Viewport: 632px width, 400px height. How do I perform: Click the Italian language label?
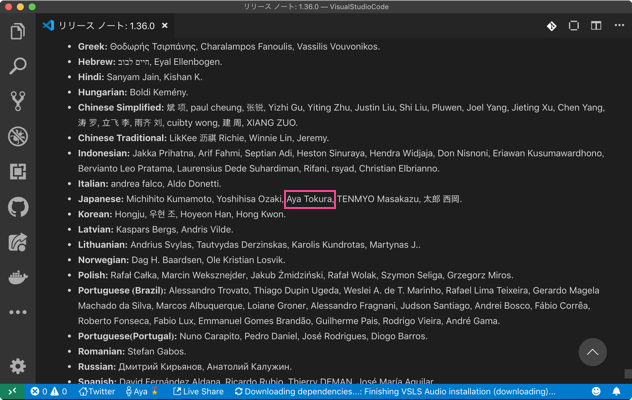[x=93, y=184]
